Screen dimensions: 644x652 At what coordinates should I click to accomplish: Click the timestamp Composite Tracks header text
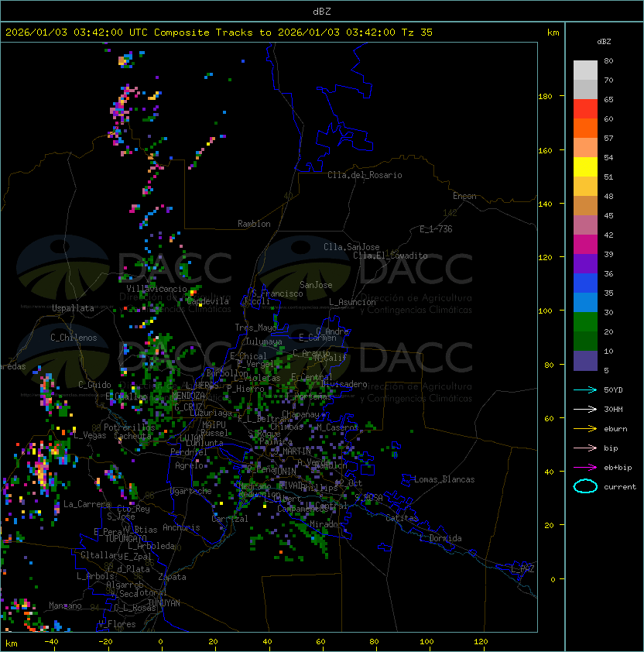coord(219,33)
